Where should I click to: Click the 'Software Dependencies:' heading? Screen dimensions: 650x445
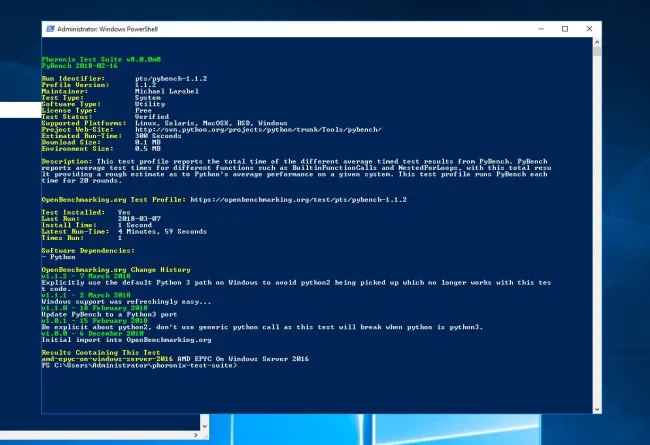80,249
